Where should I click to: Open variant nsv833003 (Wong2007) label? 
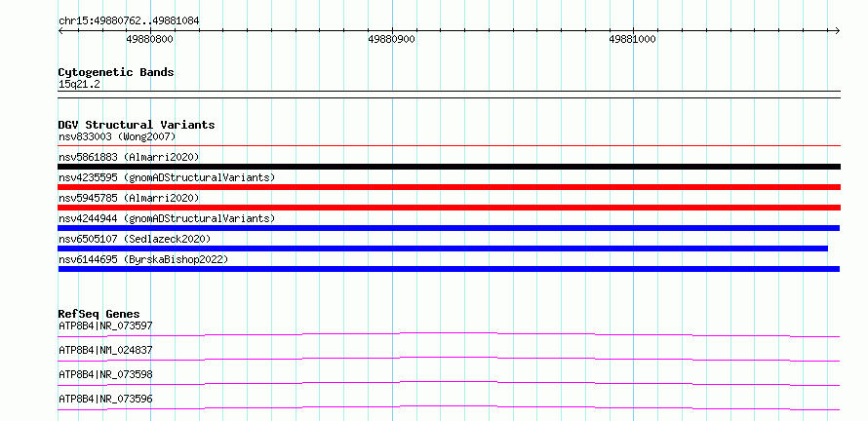117,136
